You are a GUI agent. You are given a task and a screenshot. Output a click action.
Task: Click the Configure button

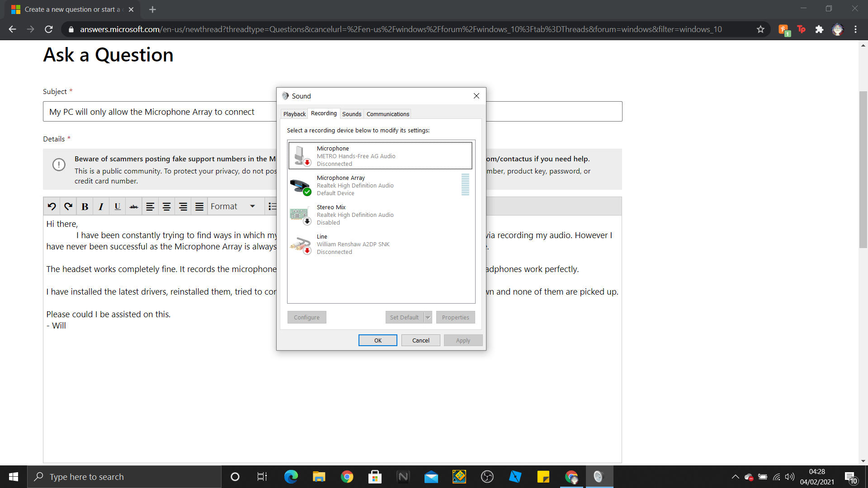coord(307,317)
